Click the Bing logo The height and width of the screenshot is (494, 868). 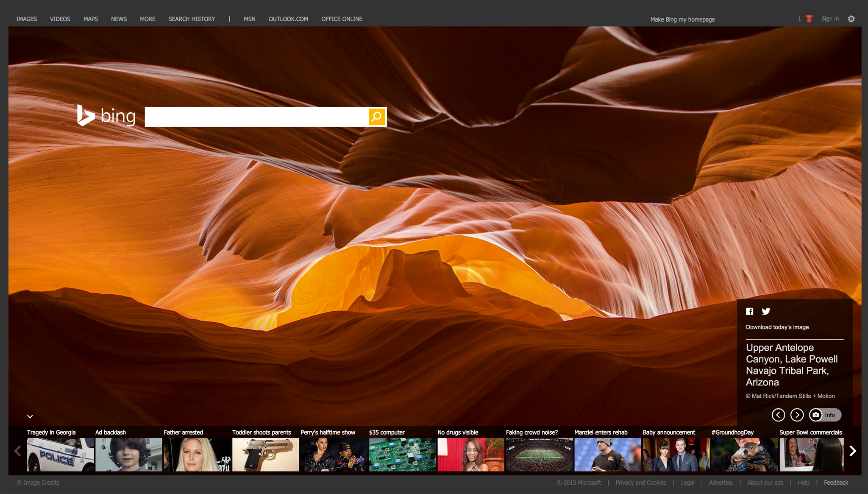click(106, 116)
